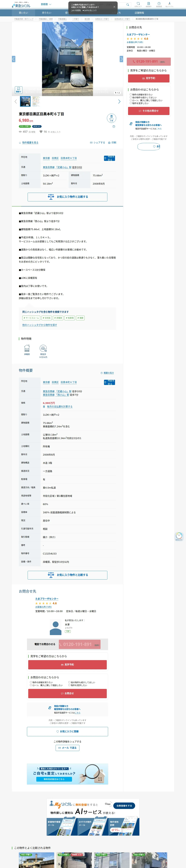This screenshot has height=868, width=186.
Task: Select the first photo thumbnail
Action: coord(25,101)
